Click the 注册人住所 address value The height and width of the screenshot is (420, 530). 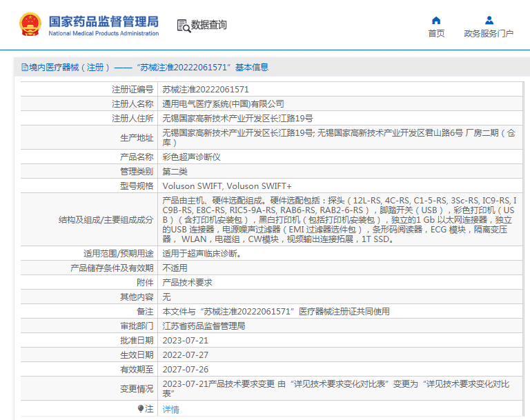tap(237, 119)
